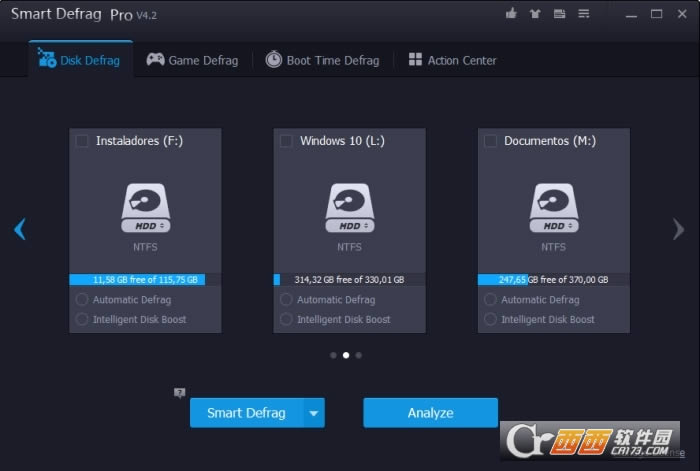
Task: Open the hamburger options menu
Action: click(583, 14)
